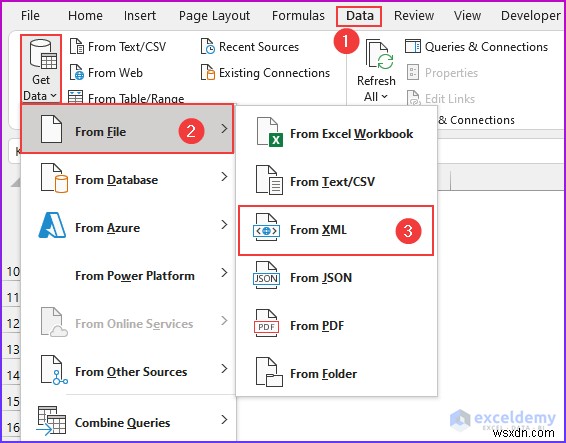
Task: Open the Page Layout tab
Action: click(x=214, y=16)
